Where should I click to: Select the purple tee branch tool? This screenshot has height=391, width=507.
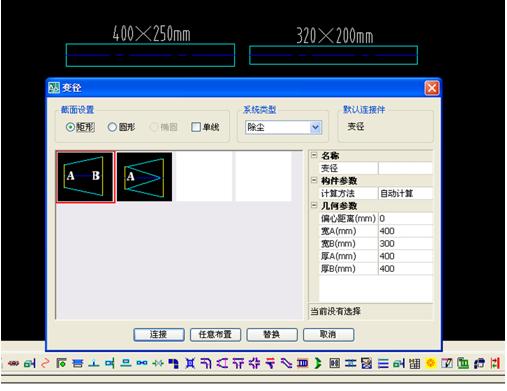point(238,363)
